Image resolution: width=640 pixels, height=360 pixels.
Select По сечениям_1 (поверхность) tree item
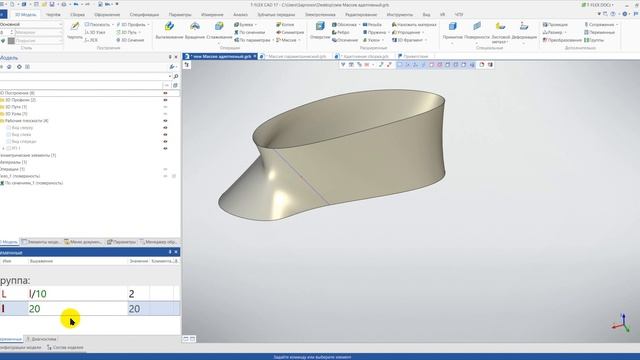point(32,183)
